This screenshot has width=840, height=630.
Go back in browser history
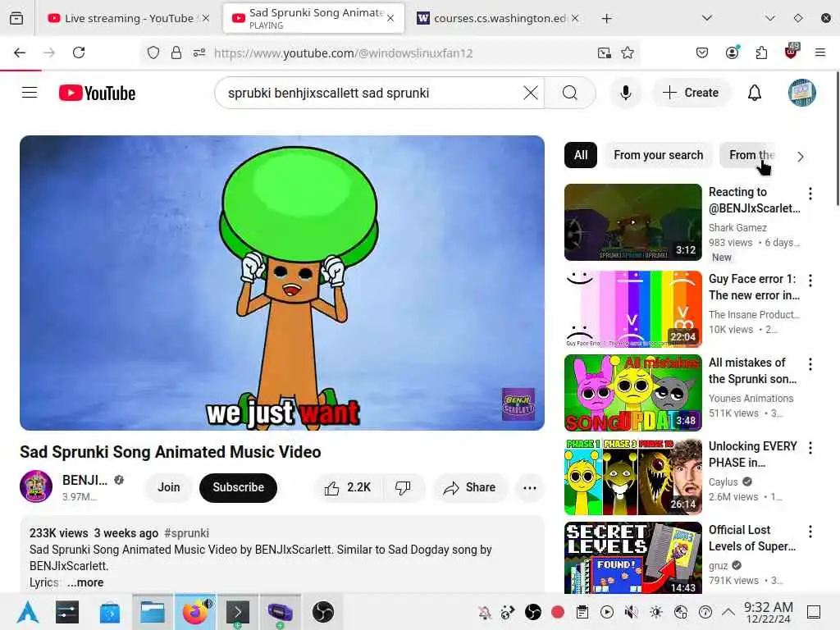tap(20, 52)
